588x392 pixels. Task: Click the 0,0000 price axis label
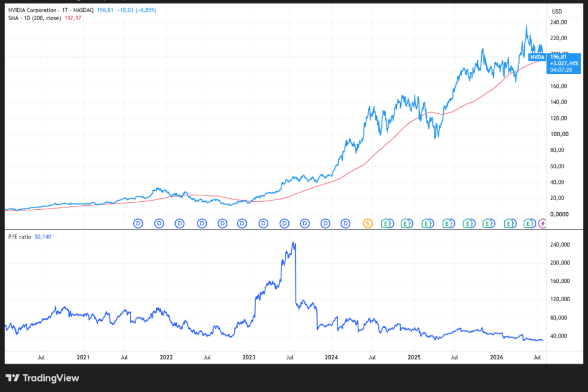pyautogui.click(x=559, y=214)
